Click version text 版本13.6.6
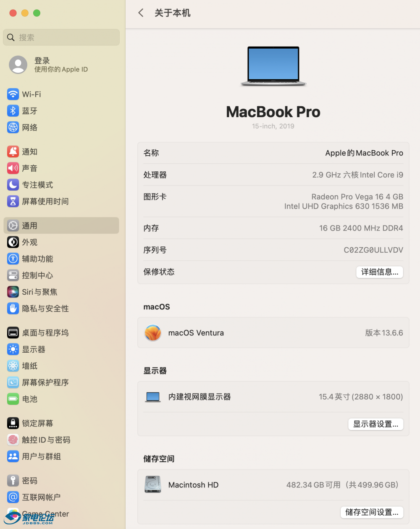This screenshot has height=529, width=420. [x=384, y=333]
